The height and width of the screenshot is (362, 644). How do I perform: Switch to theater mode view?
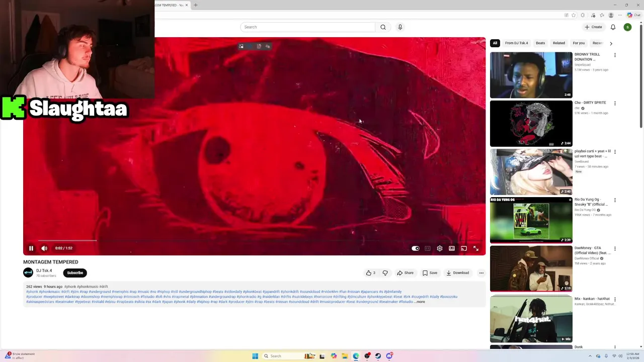coord(452,248)
